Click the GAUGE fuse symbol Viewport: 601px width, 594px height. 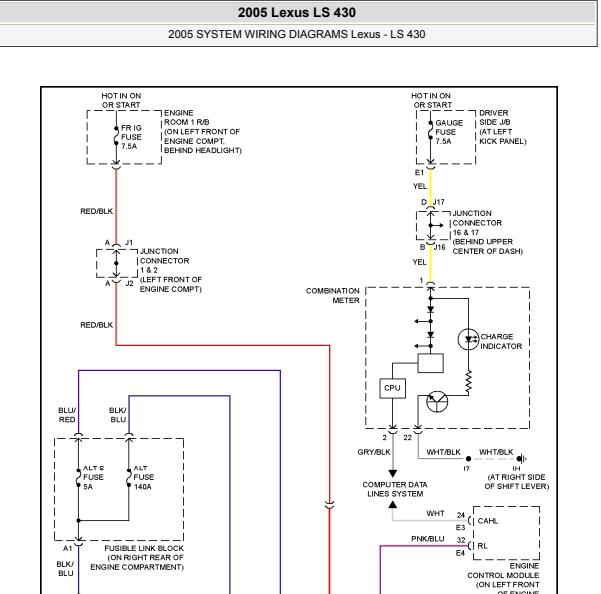[430, 131]
